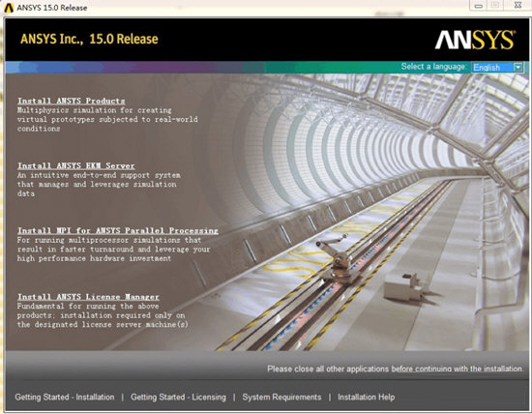
Task: Click the language dropdown arrow button
Action: coord(517,67)
